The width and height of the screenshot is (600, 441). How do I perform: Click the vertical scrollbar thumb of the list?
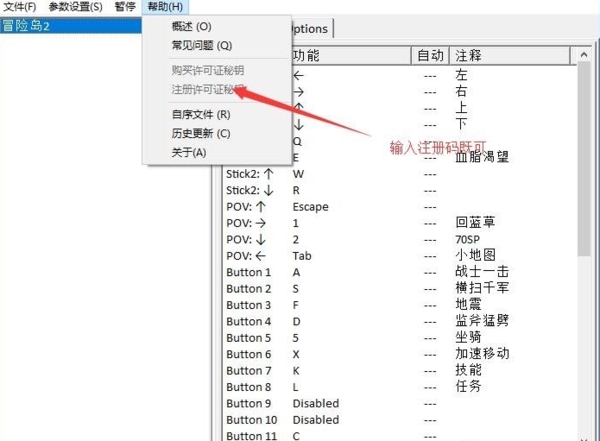tap(584, 159)
